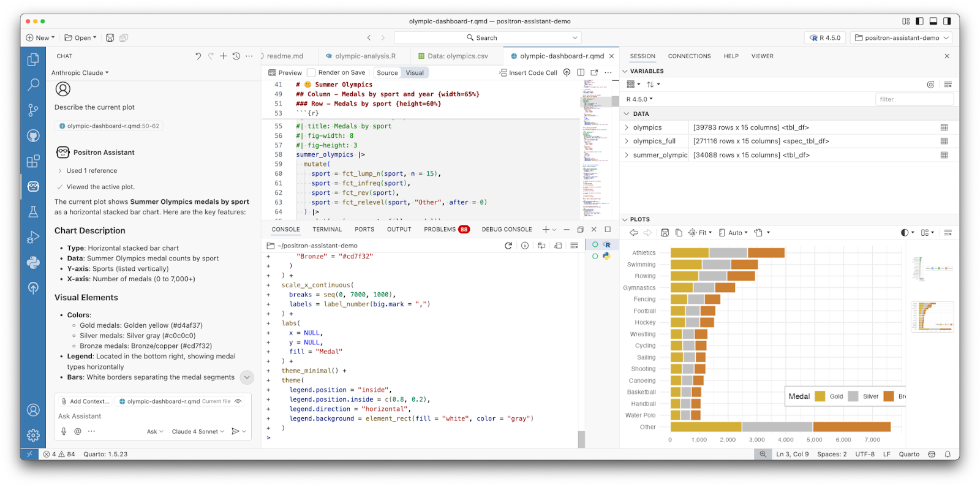This screenshot has height=487, width=980.
Task: Open the Explorer view in activity bar
Action: pyautogui.click(x=33, y=59)
